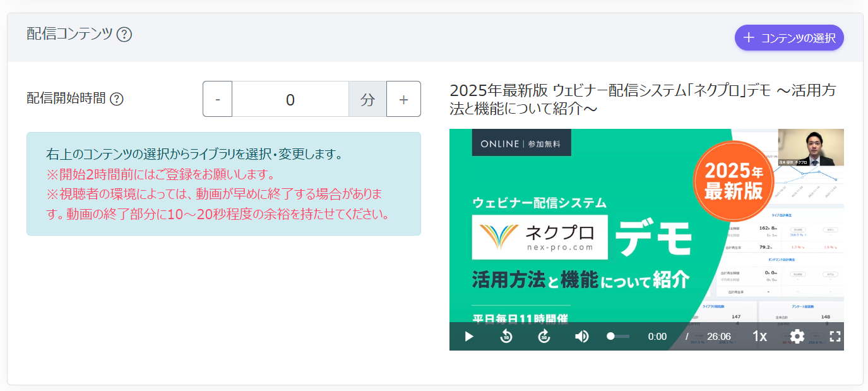Screen dimensions: 868x391
Task: Mute the video with speaker icon
Action: tap(581, 337)
